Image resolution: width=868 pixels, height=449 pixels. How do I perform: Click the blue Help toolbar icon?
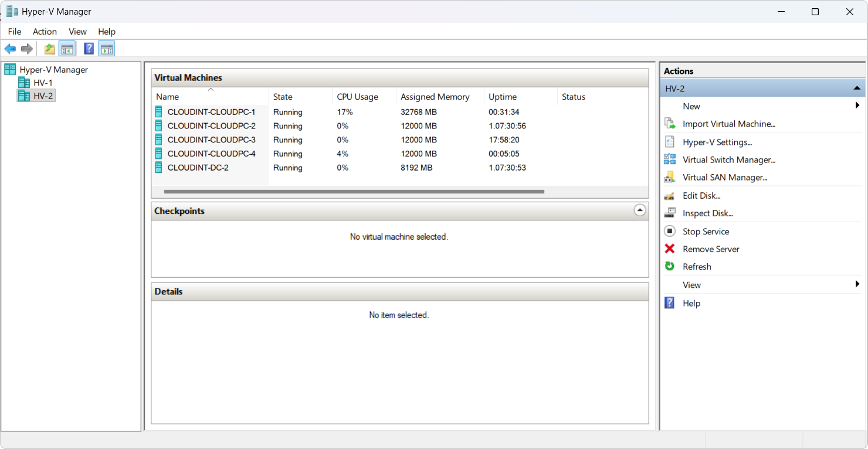point(89,49)
